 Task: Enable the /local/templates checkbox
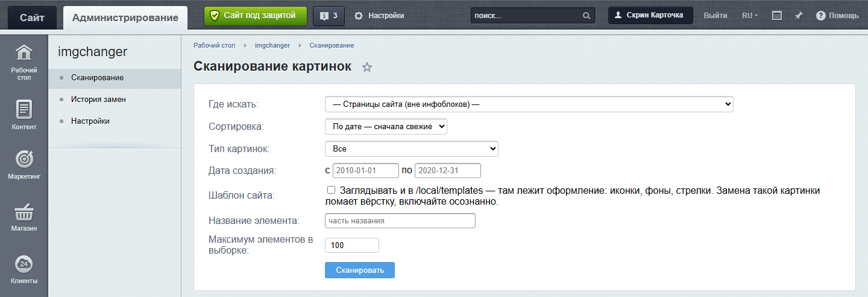point(331,190)
